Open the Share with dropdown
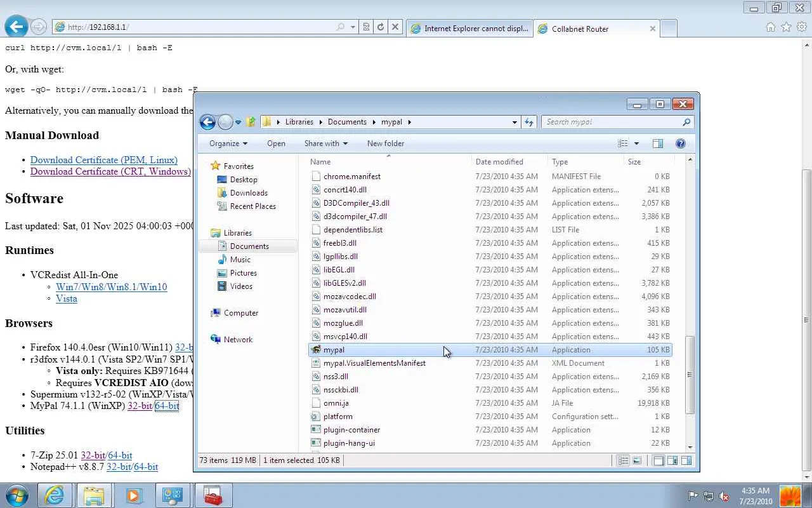 point(326,144)
